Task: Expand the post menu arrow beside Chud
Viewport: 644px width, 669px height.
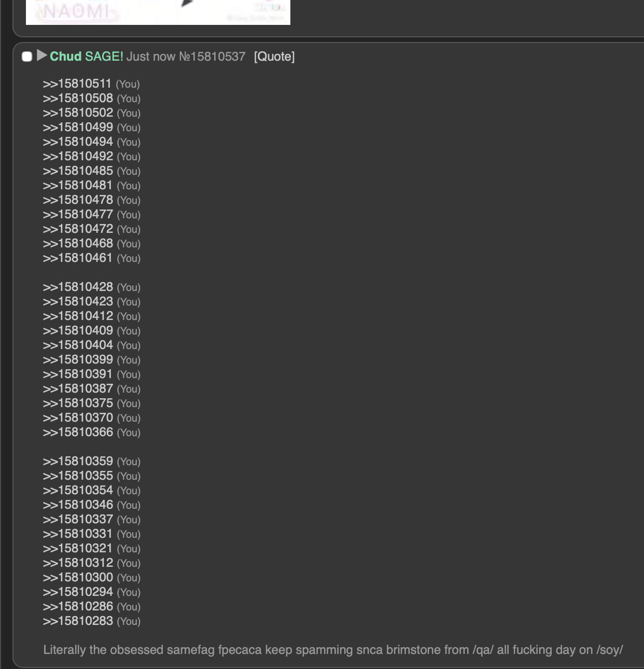Action: point(42,55)
